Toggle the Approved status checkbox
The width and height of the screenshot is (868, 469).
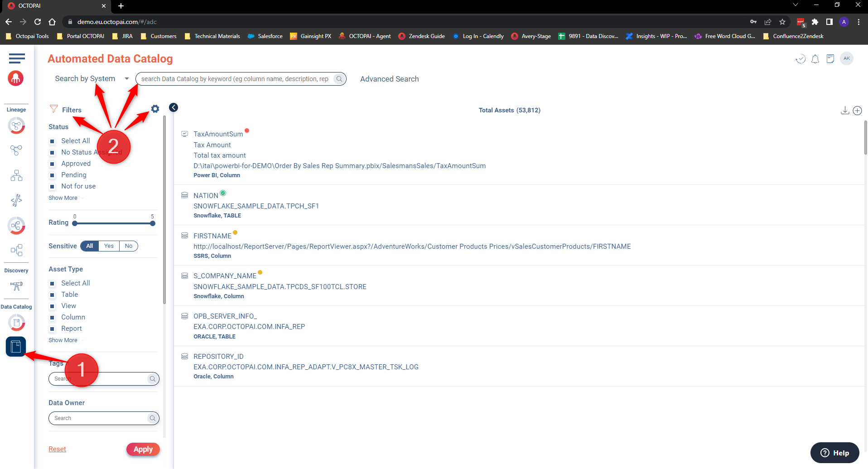[x=53, y=164]
